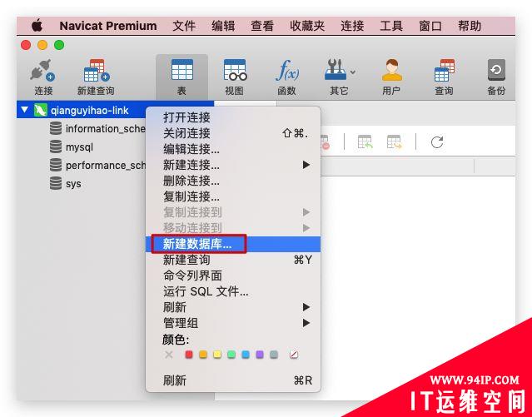
Task: Open the 查看 menu
Action: pyautogui.click(x=262, y=26)
